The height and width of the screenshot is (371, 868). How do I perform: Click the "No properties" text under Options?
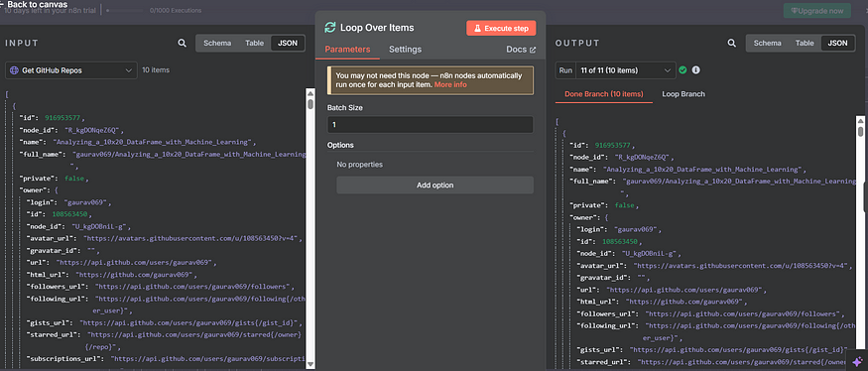tap(360, 165)
